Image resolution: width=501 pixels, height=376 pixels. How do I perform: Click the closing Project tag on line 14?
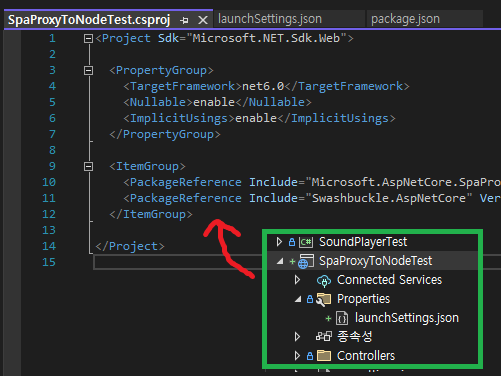tap(130, 246)
